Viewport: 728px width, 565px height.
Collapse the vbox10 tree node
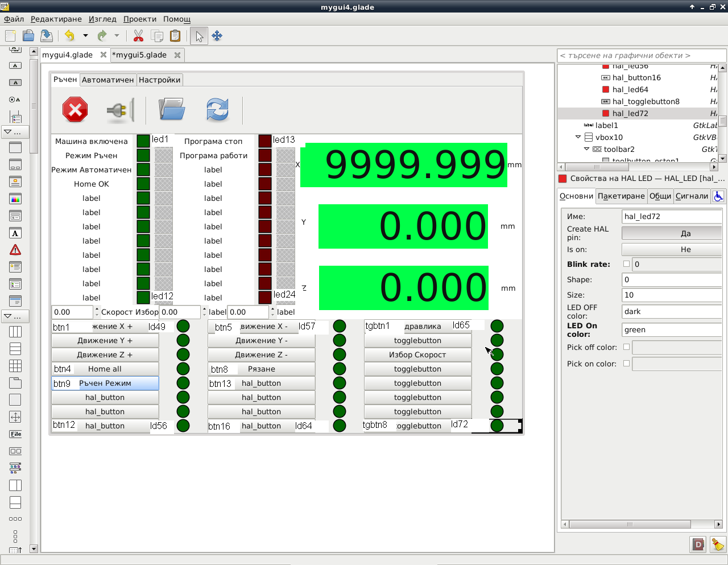pos(578,137)
